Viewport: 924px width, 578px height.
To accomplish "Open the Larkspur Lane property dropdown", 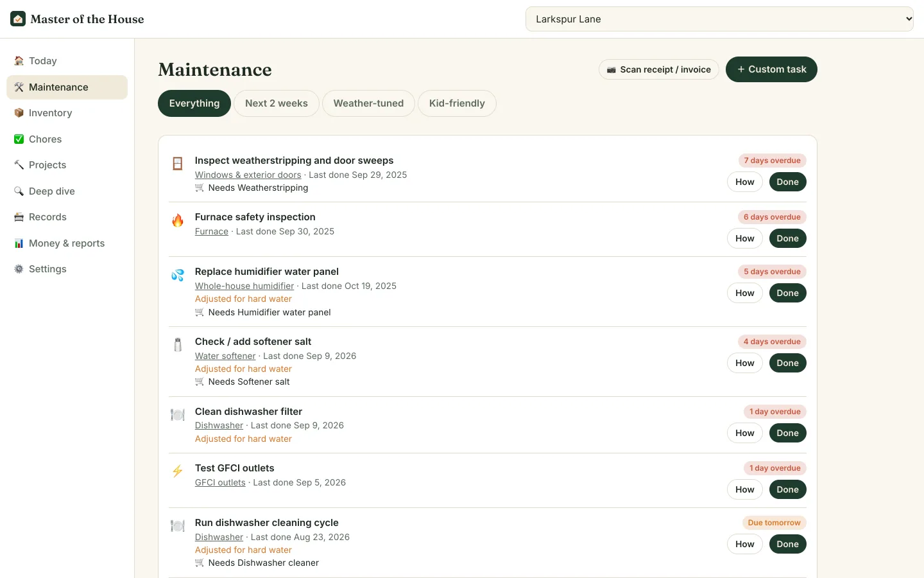I will (719, 19).
